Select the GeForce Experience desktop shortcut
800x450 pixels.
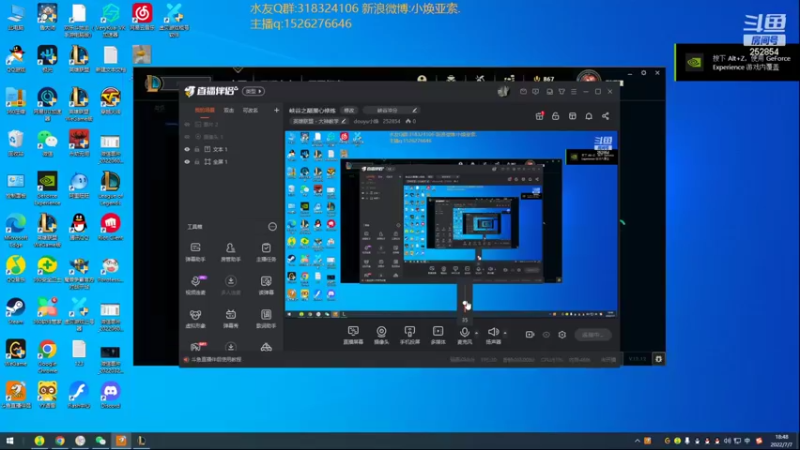47,189
